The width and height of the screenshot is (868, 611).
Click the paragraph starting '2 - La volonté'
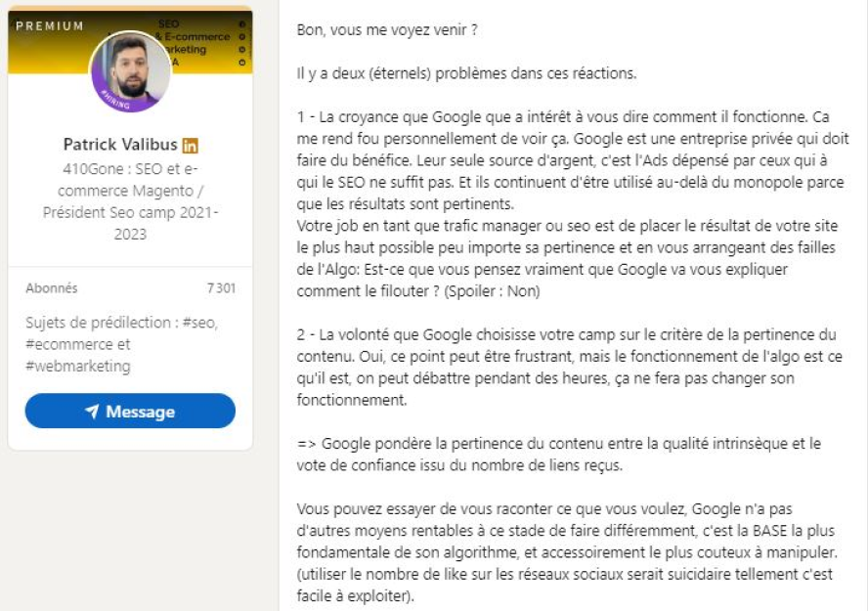(x=570, y=367)
